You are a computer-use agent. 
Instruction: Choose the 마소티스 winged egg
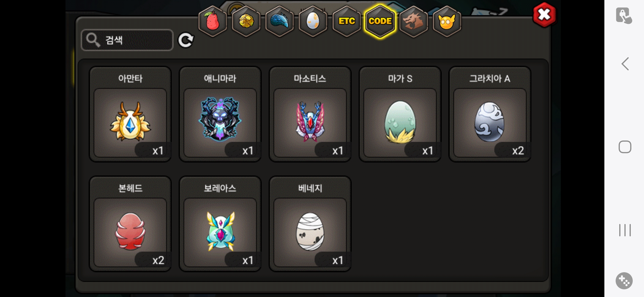[x=310, y=114]
